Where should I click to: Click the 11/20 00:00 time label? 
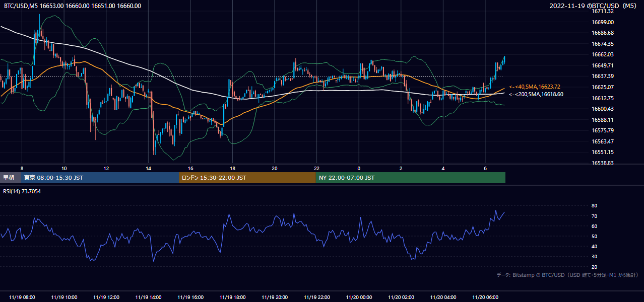(359, 297)
